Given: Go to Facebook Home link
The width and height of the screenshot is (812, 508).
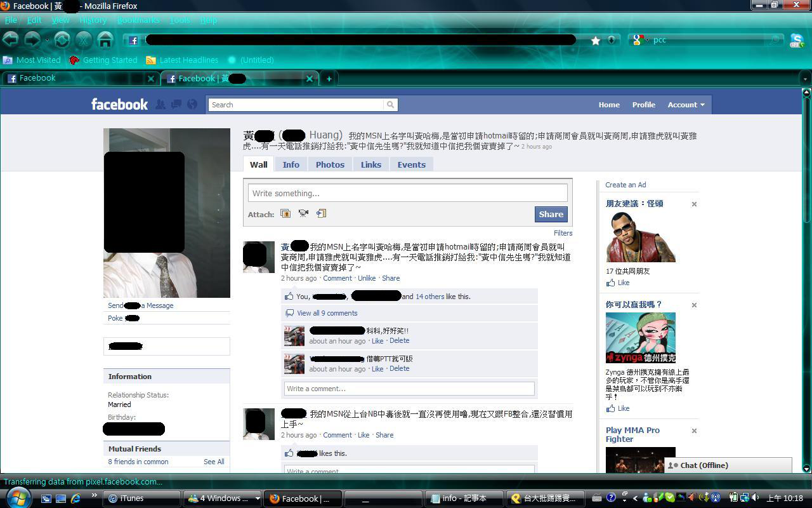Looking at the screenshot, I should 609,105.
